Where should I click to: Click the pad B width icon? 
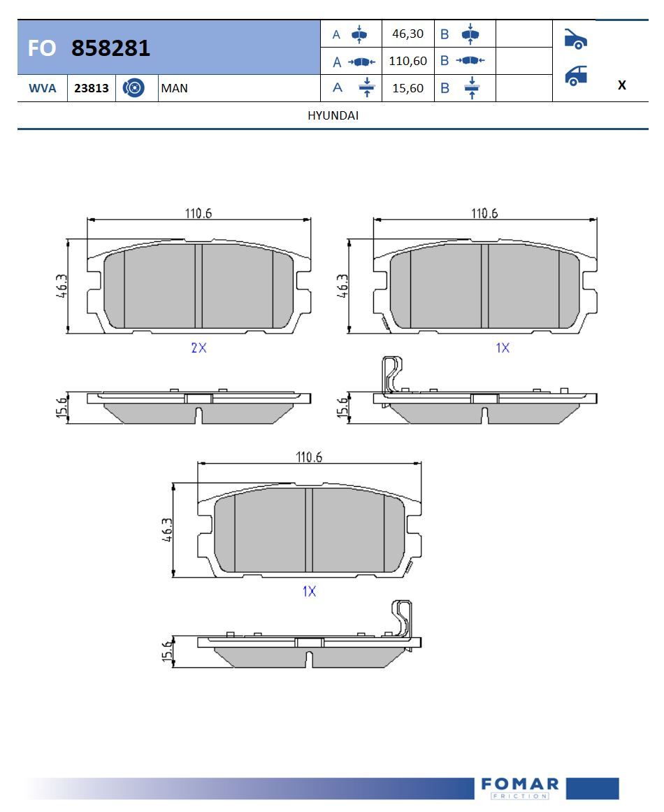tap(471, 61)
